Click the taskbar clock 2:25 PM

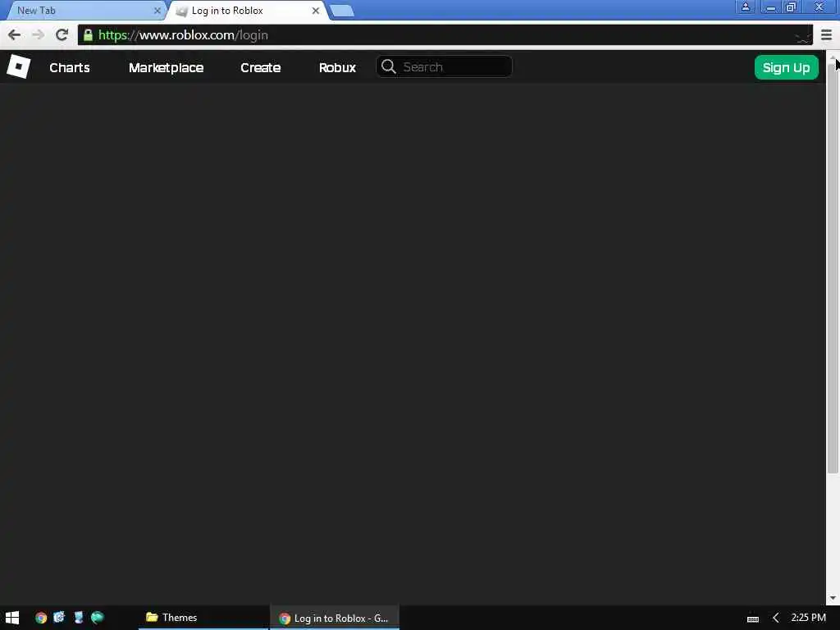(808, 618)
